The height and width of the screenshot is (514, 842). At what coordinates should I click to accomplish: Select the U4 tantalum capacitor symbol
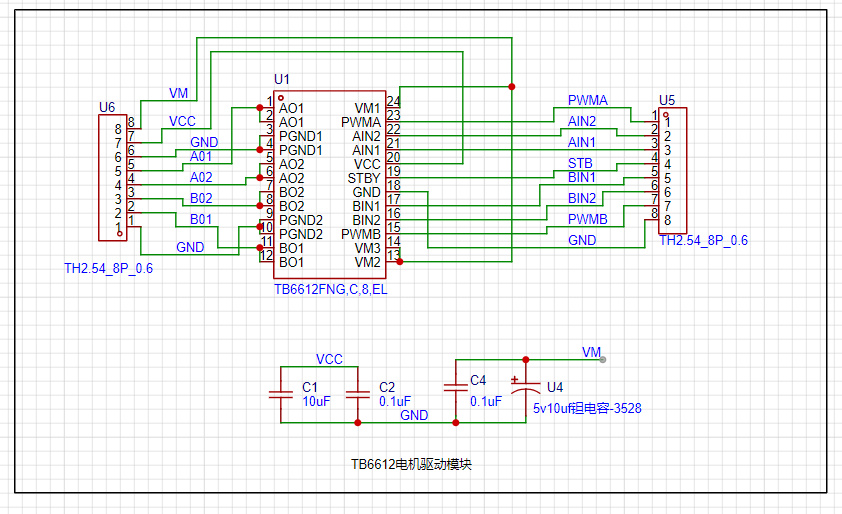point(526,388)
